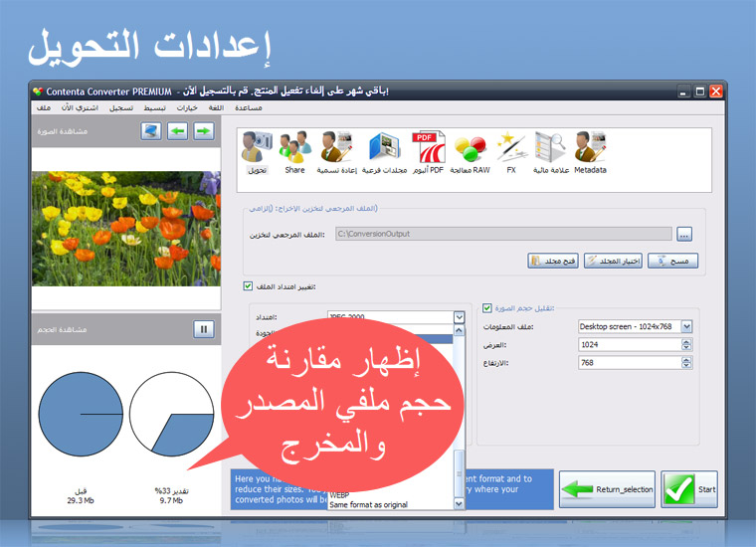The image size is (756, 547).
Task: Click the format list scrollbar thumb
Action: 459,473
